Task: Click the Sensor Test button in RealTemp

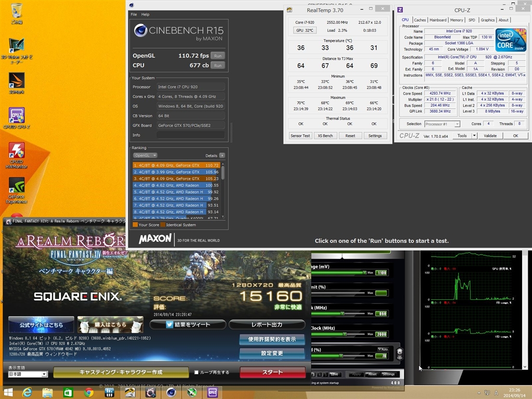Action: click(300, 136)
